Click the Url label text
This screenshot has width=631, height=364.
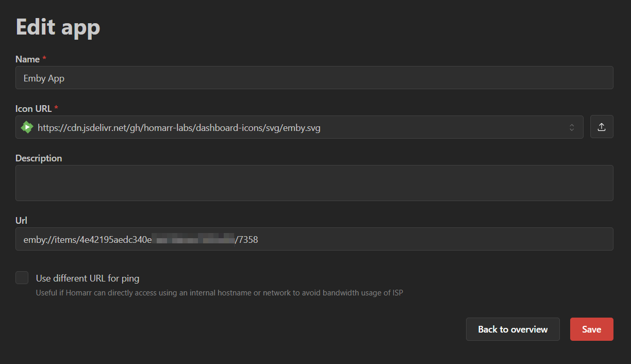pos(21,220)
